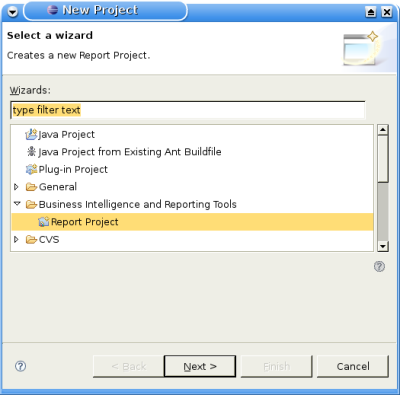Click the Next > button
The height and width of the screenshot is (395, 400).
[200, 366]
